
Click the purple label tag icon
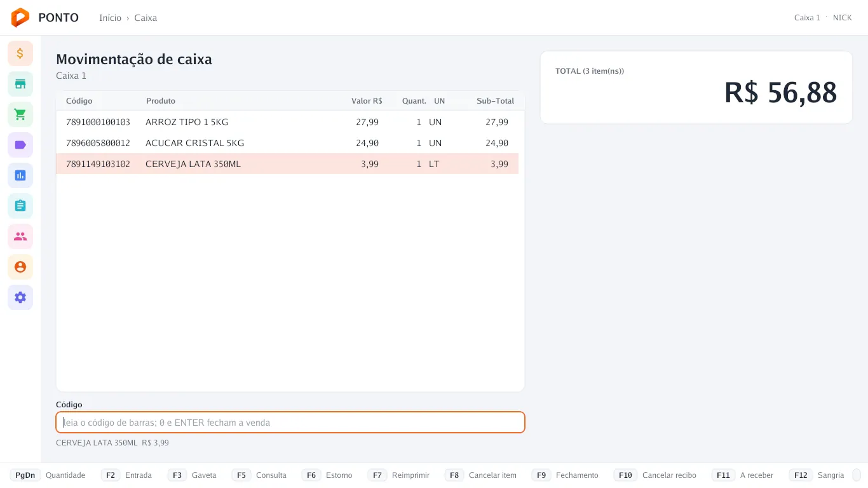click(20, 145)
